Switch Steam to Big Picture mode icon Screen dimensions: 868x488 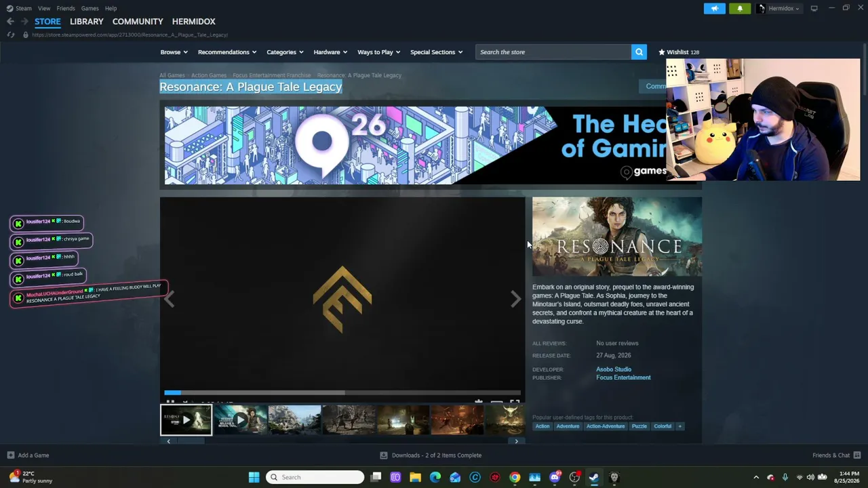pos(814,8)
